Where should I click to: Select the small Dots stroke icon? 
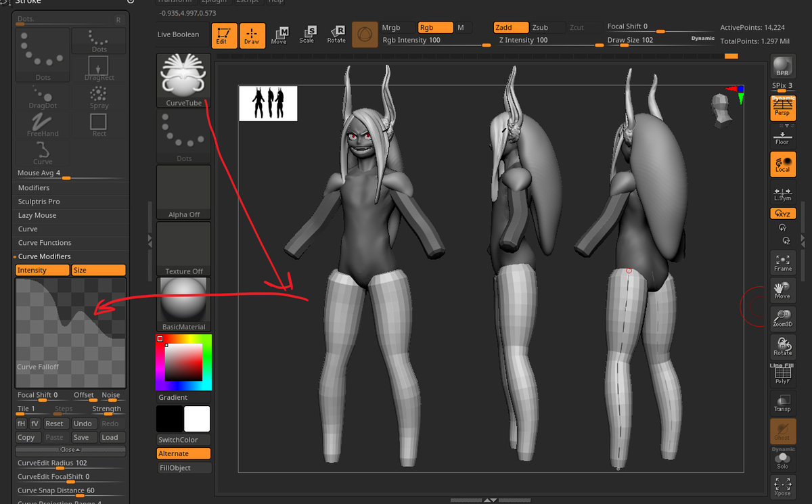99,41
